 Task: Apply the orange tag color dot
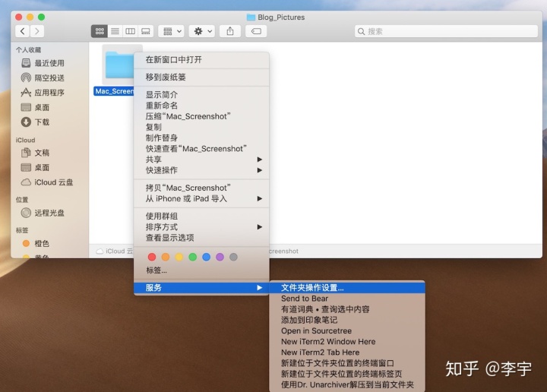coord(166,257)
